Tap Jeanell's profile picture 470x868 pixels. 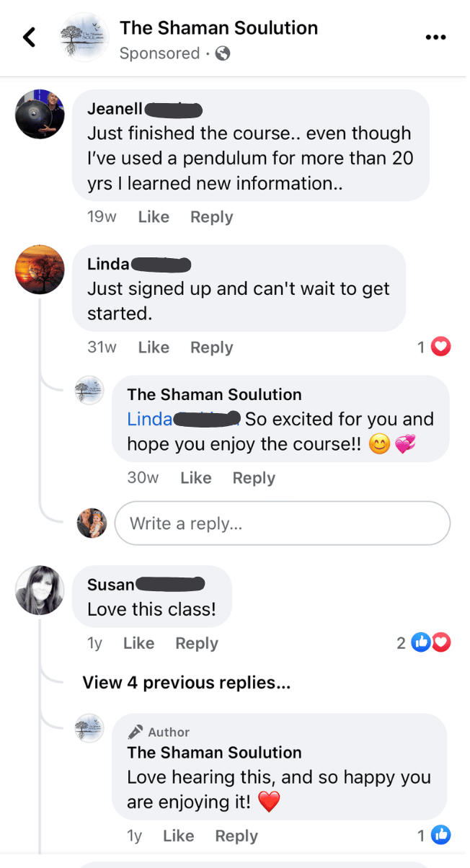coord(40,115)
